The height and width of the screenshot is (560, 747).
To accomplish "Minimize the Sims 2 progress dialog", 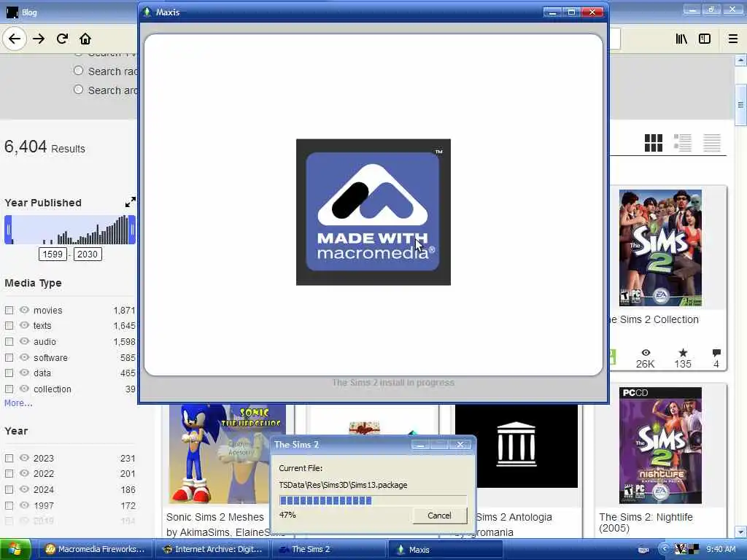I will point(419,445).
